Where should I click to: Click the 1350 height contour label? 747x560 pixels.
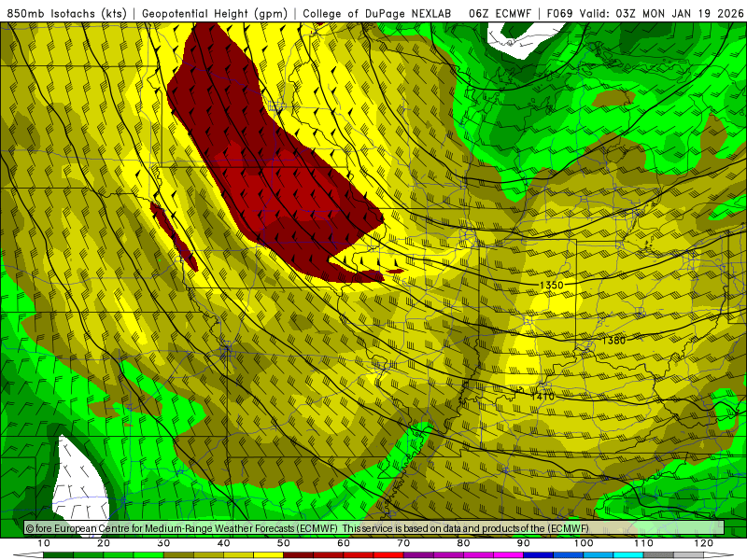pos(551,285)
